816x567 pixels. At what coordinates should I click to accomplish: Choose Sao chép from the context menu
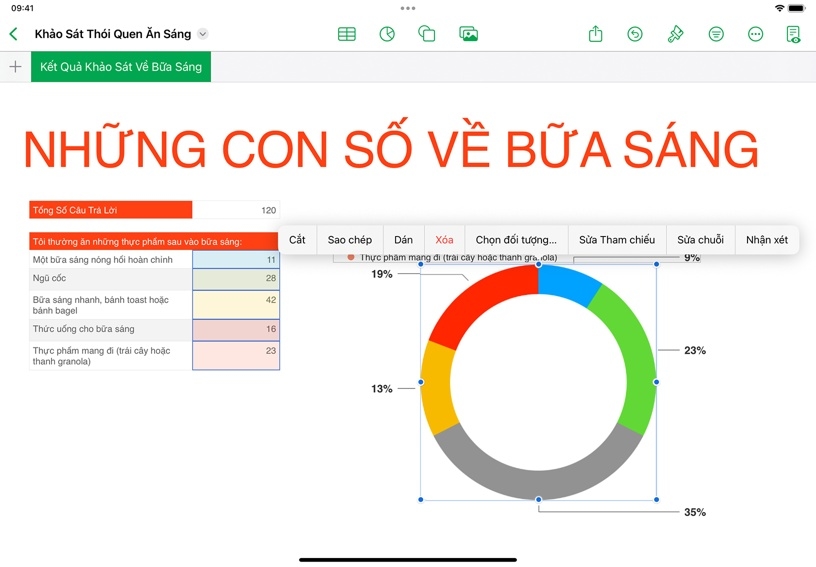click(x=349, y=240)
